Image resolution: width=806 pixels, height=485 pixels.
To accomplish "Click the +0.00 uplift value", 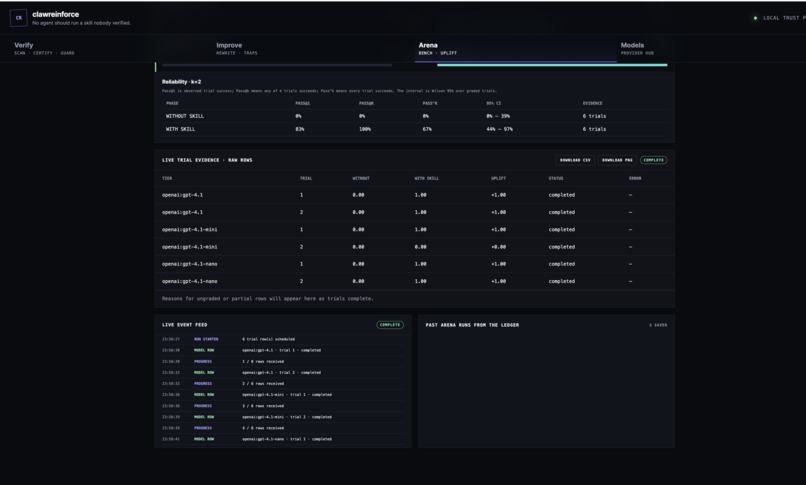I will (x=498, y=247).
